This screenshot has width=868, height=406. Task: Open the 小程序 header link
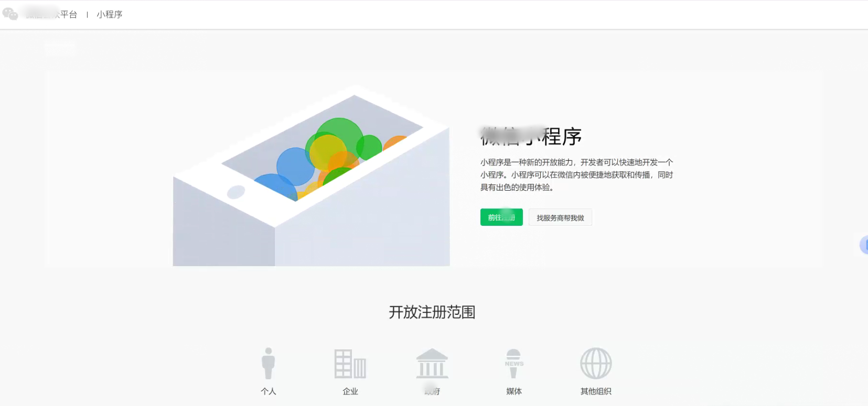(110, 15)
